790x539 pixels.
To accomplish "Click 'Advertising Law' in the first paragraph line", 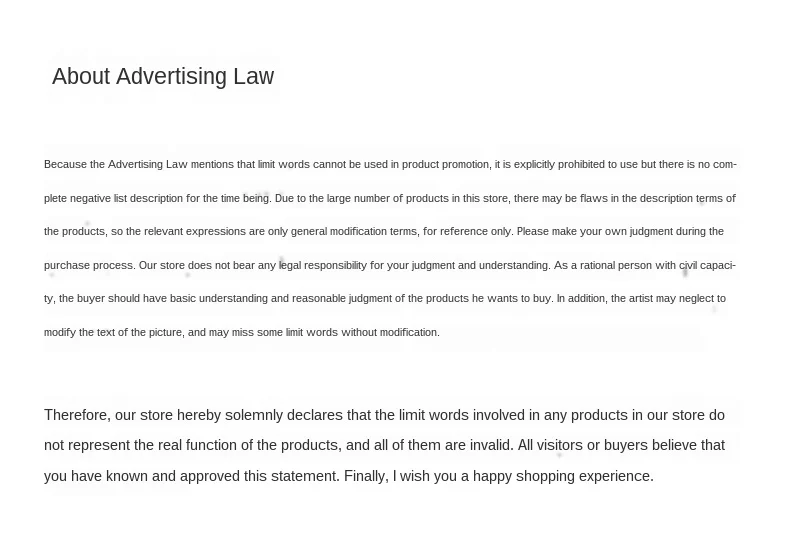I will [x=148, y=165].
